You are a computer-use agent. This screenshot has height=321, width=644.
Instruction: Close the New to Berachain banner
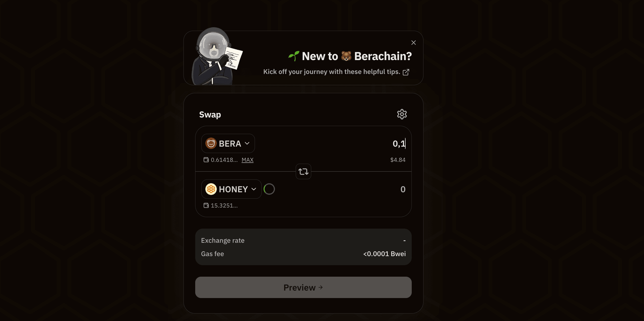coord(413,43)
